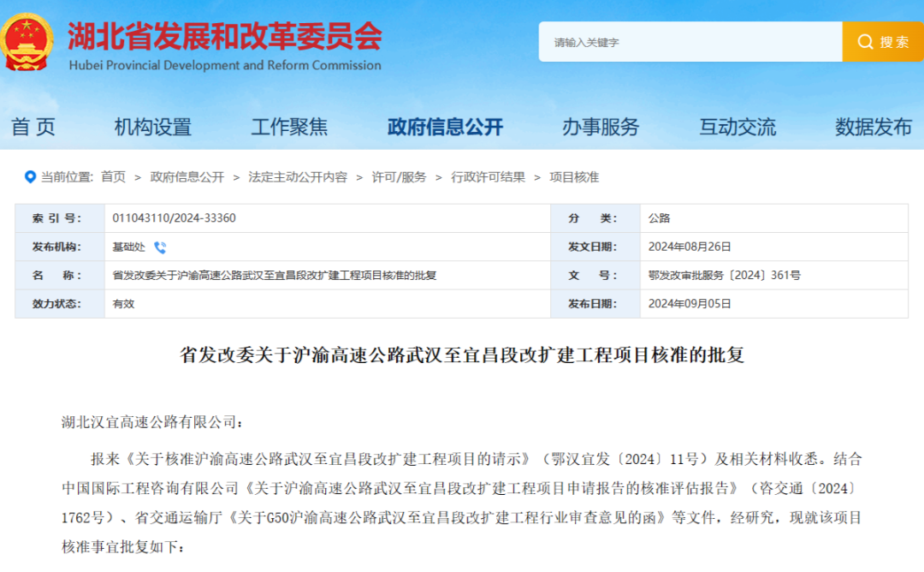Image resolution: width=924 pixels, height=572 pixels.
Task: Click the magnifier icon in the search button
Action: pyautogui.click(x=864, y=41)
